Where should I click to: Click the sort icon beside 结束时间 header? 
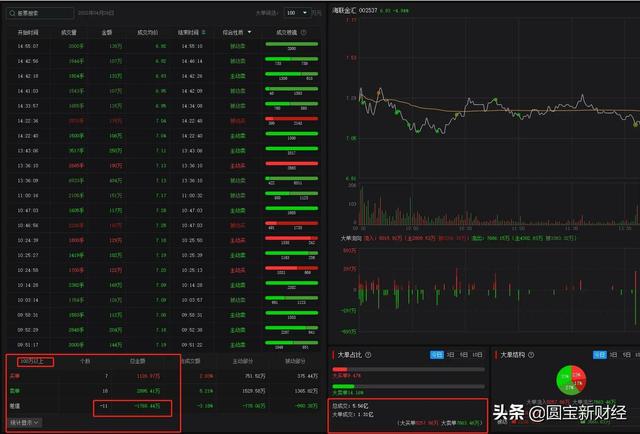coord(204,32)
